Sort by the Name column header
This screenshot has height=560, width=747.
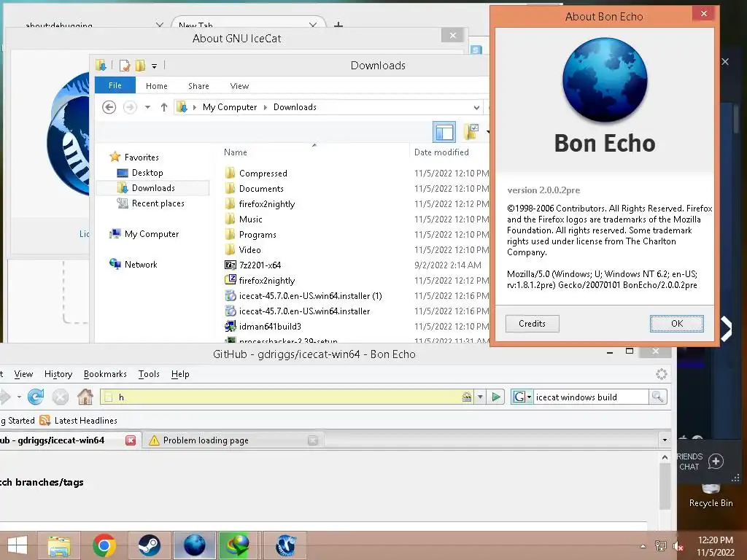(x=236, y=152)
